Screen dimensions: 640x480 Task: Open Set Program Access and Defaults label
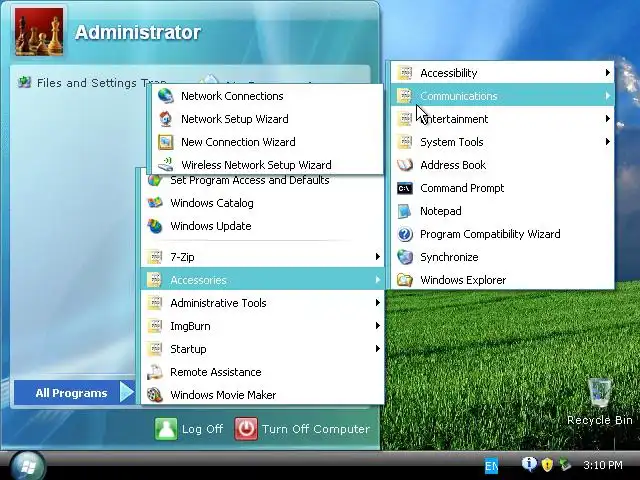[250, 180]
